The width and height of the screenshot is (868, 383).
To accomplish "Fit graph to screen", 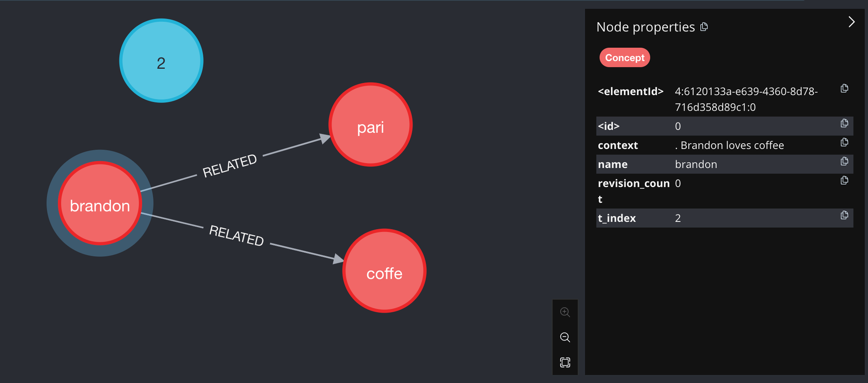I will click(x=565, y=362).
